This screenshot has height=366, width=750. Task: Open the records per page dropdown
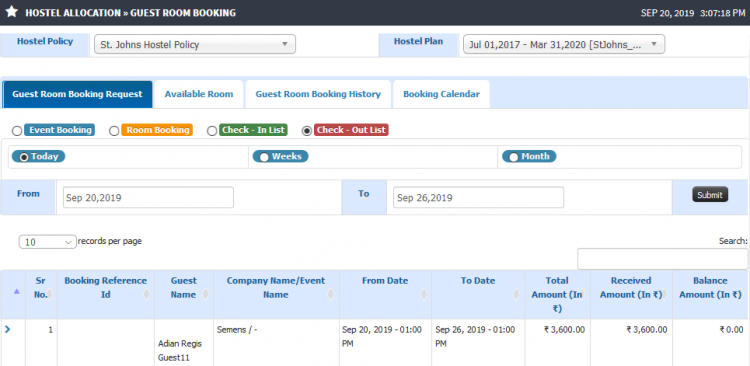pos(47,242)
